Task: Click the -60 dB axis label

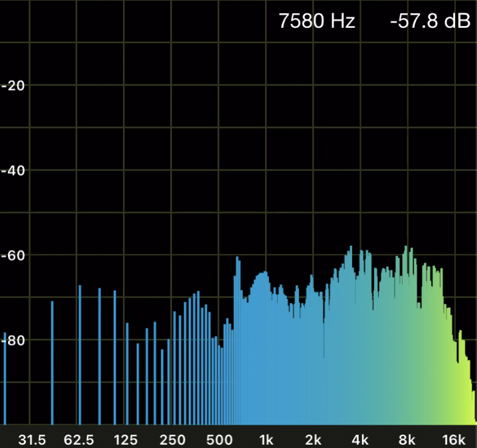Action: [x=13, y=256]
